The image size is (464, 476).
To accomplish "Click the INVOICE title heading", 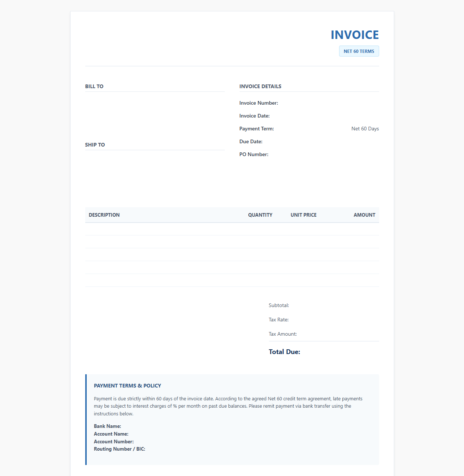I will (x=355, y=35).
